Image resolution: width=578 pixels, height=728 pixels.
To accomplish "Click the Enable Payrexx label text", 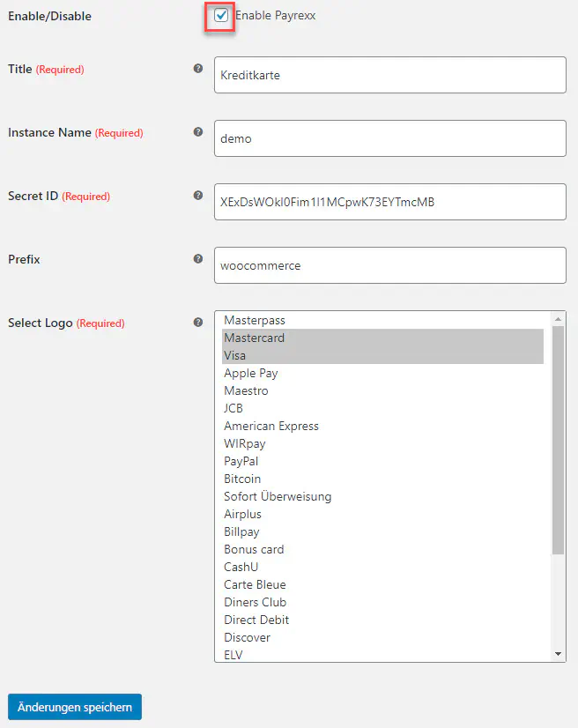I will 275,16.
